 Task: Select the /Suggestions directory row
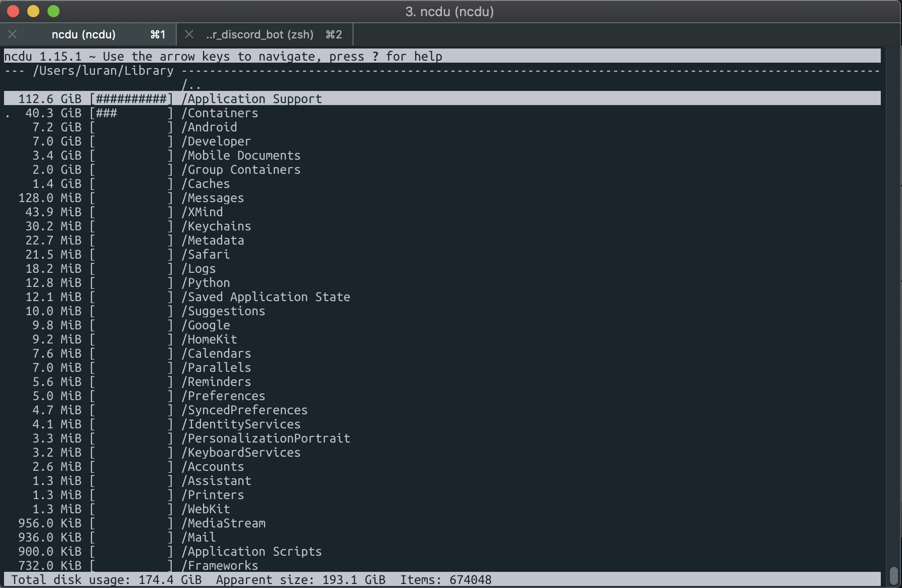(442, 311)
